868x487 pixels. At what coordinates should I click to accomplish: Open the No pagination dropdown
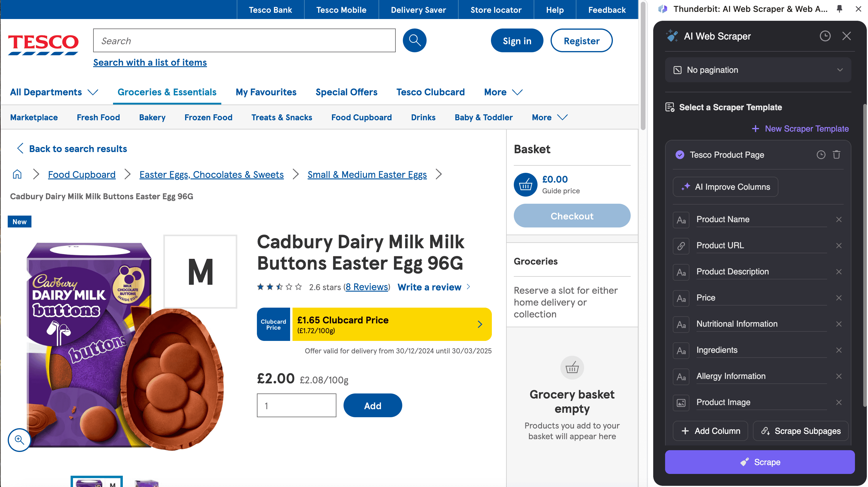point(758,70)
